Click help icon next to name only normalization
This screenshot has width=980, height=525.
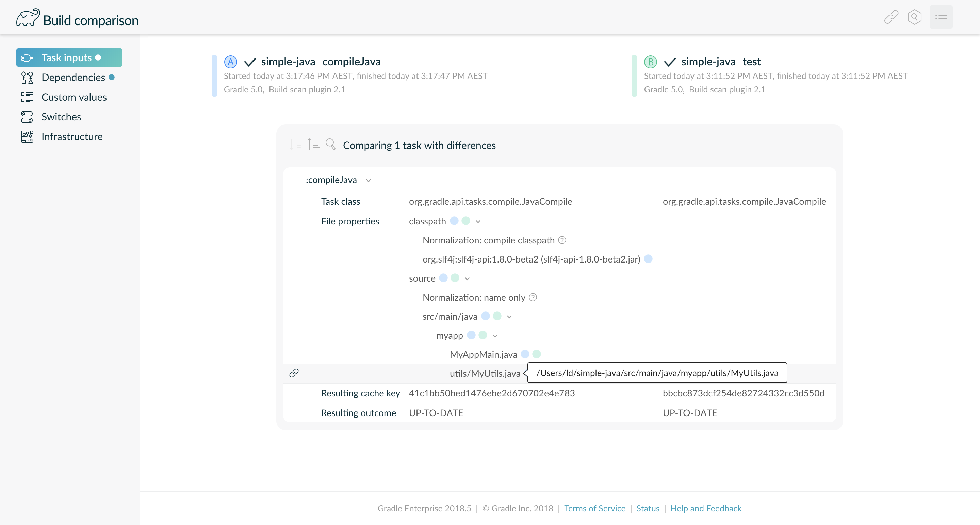tap(533, 297)
